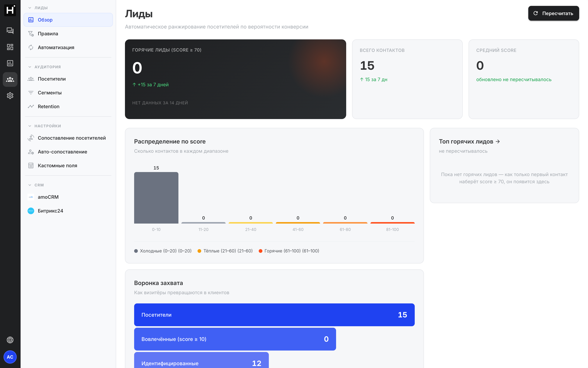This screenshot has height=368, width=588.
Task: Go to Правила menu item
Action: 68,34
